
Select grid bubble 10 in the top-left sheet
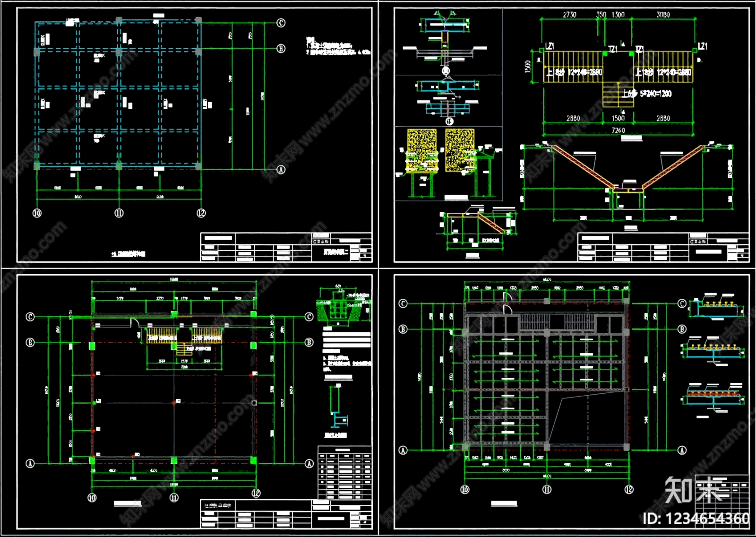(37, 213)
